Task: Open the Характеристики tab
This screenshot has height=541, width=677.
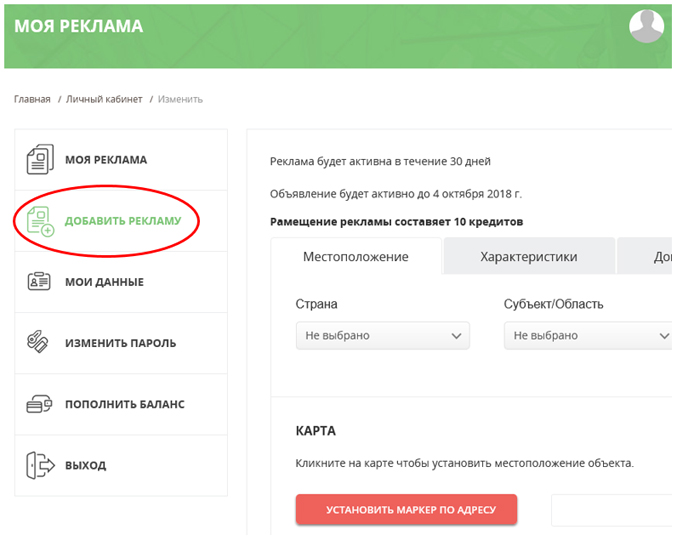Action: tap(528, 257)
